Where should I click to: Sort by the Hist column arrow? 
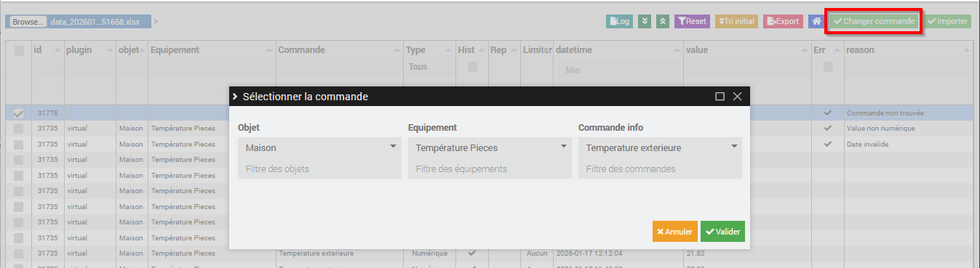(482, 50)
